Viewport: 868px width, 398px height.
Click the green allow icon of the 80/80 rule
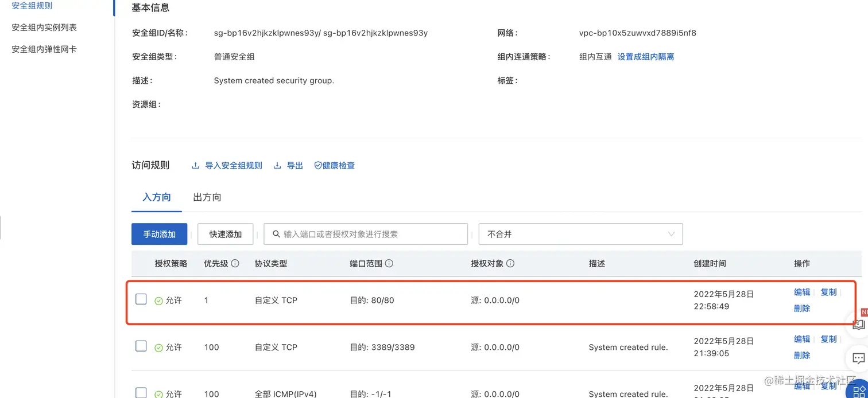click(159, 301)
